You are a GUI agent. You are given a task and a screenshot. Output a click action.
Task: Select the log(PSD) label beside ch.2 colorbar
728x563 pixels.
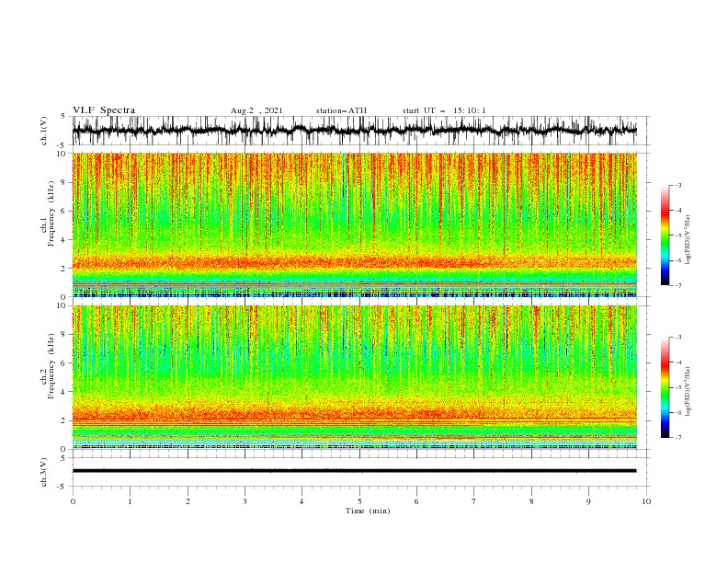point(688,392)
